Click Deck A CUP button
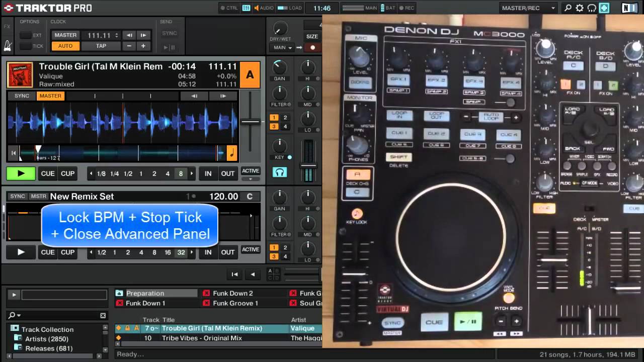 67,173
